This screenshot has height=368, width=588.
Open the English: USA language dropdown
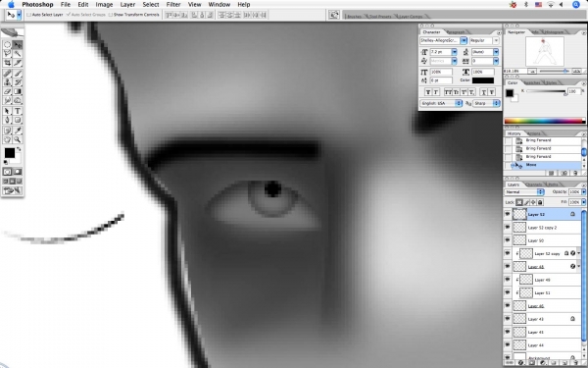click(441, 103)
